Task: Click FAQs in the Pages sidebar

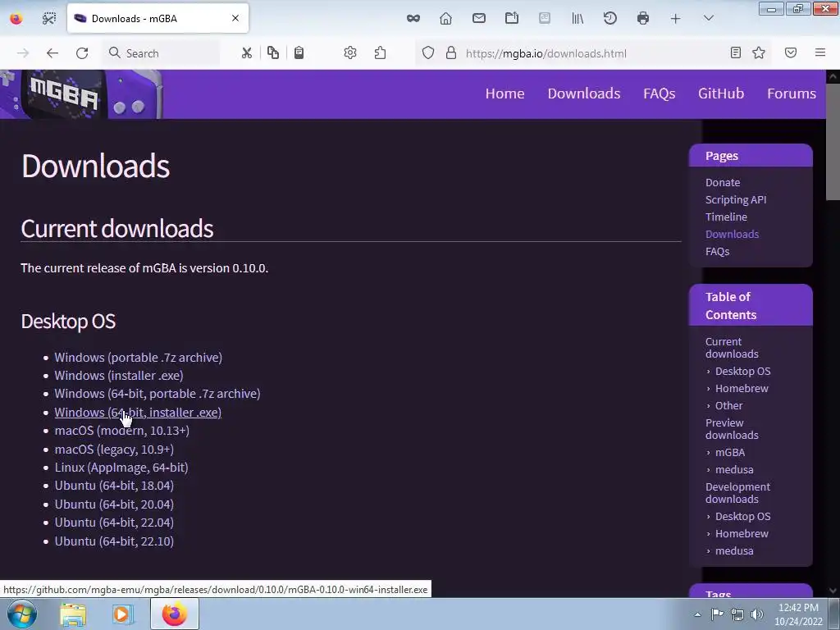Action: (x=717, y=251)
